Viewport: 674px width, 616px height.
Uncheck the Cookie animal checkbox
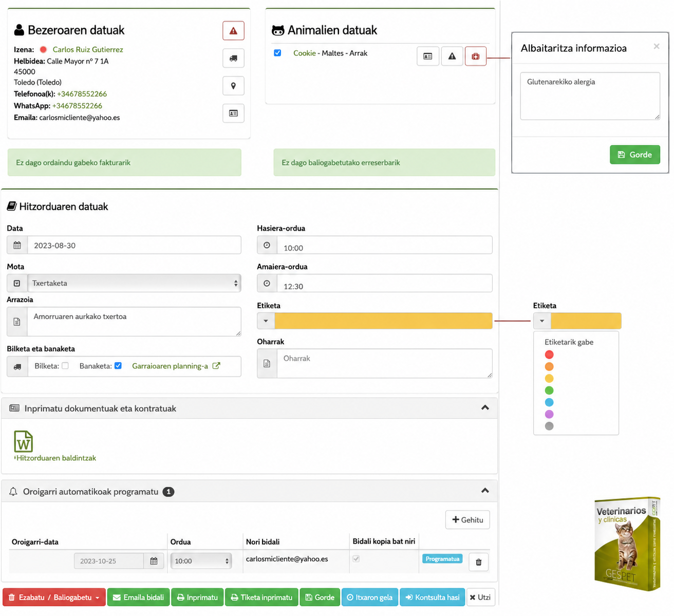[277, 53]
